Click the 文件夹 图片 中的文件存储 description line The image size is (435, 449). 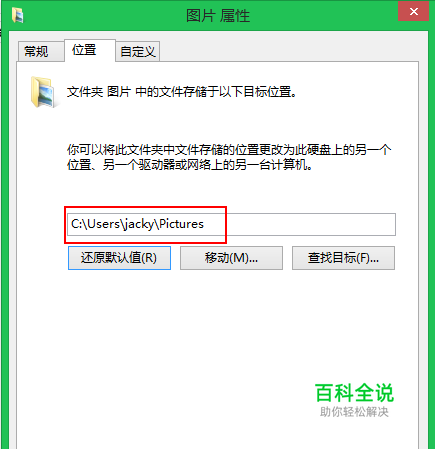point(182,92)
